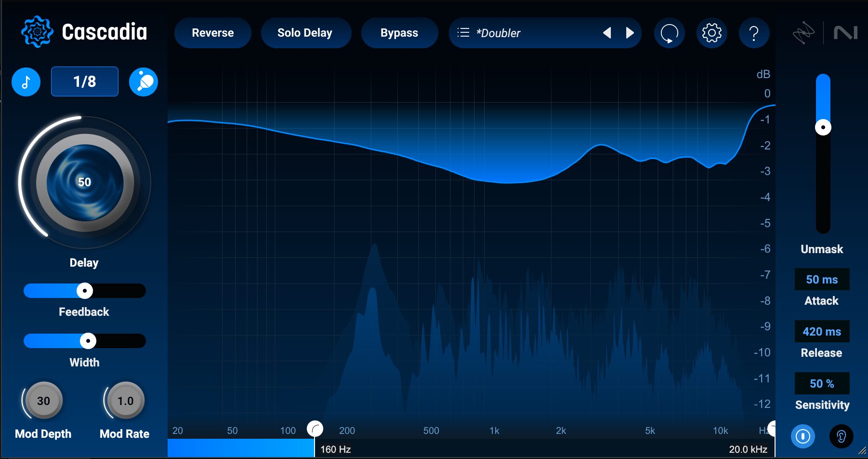Click the *Doubler preset name
Screen dimensions: 868x459
coord(498,33)
